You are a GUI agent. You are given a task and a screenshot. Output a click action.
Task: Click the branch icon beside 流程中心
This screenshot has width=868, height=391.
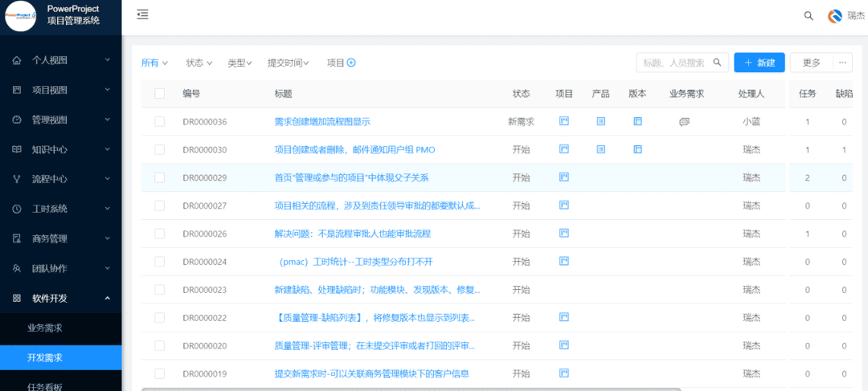pyautogui.click(x=17, y=179)
